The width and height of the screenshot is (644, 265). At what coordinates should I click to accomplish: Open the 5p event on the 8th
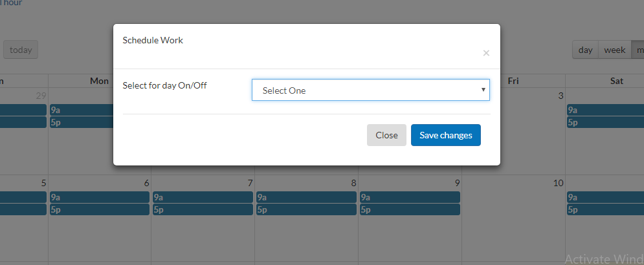pyautogui.click(x=306, y=209)
